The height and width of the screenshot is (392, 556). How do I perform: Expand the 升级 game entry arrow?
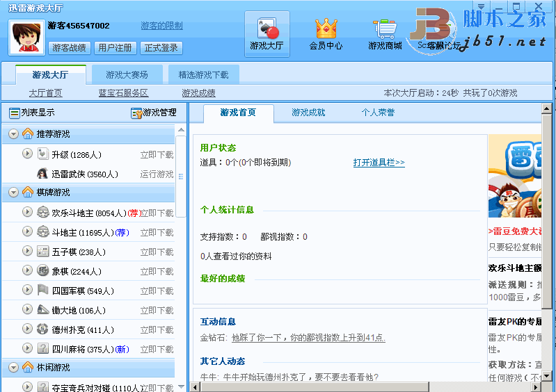click(x=27, y=154)
